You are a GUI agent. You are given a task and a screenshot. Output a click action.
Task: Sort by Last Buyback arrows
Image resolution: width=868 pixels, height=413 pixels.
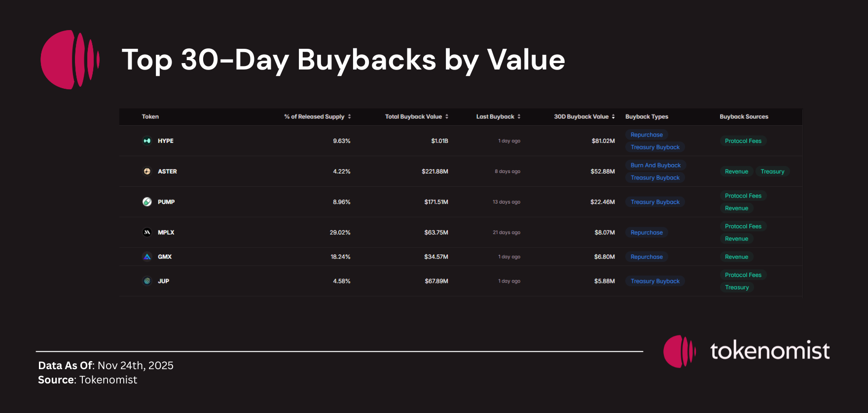click(x=519, y=117)
